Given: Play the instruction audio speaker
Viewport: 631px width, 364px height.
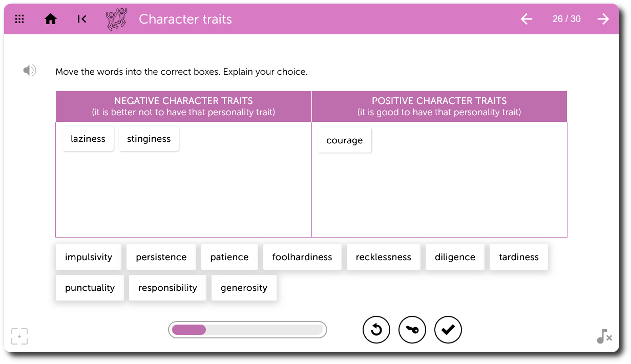Looking at the screenshot, I should click(x=29, y=71).
